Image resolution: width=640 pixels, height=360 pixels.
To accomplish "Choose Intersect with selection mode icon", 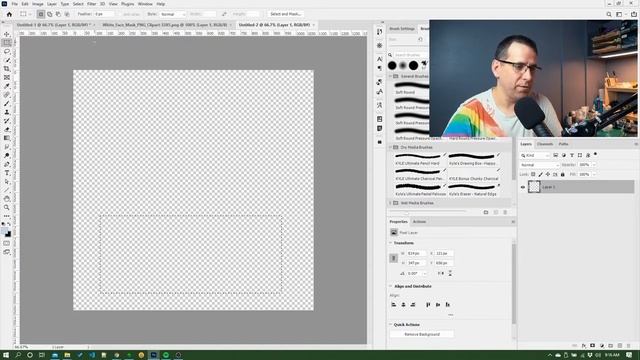I will [x=67, y=14].
